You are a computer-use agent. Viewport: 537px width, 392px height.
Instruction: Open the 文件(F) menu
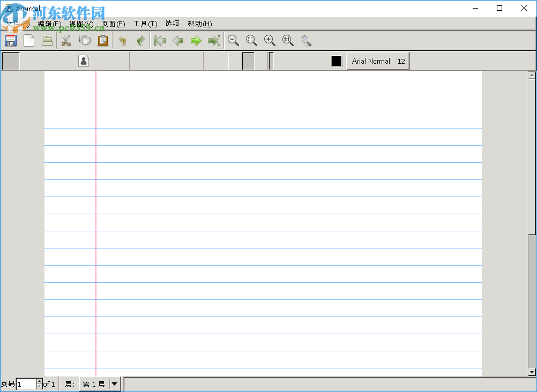(18, 24)
